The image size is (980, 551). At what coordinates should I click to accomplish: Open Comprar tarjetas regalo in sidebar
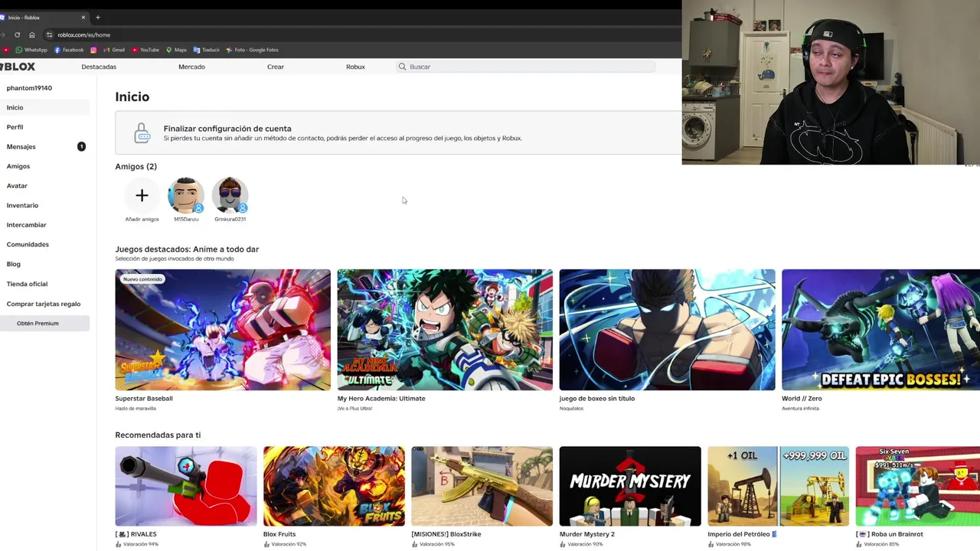[x=44, y=304]
